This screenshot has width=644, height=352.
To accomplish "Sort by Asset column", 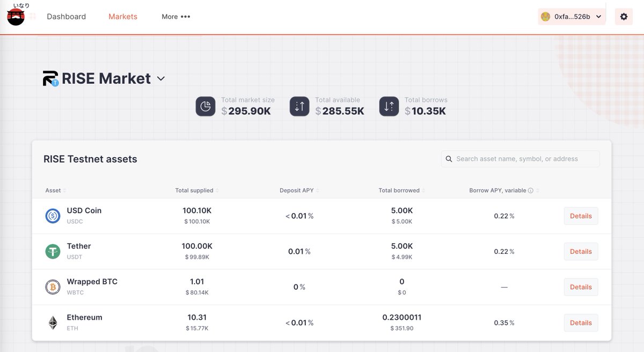I will 55,190.
